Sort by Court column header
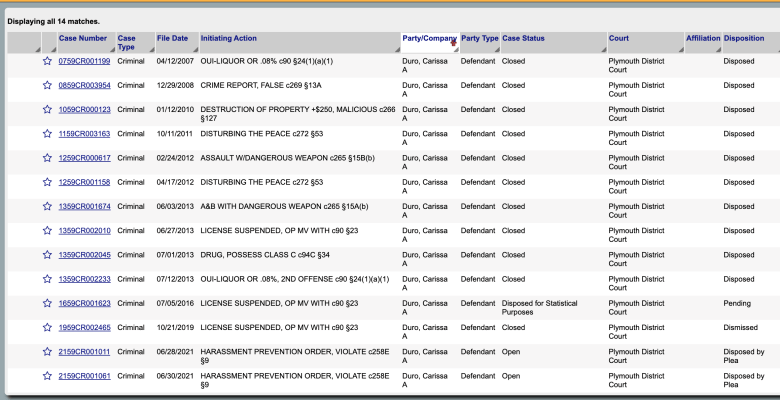 (x=618, y=38)
